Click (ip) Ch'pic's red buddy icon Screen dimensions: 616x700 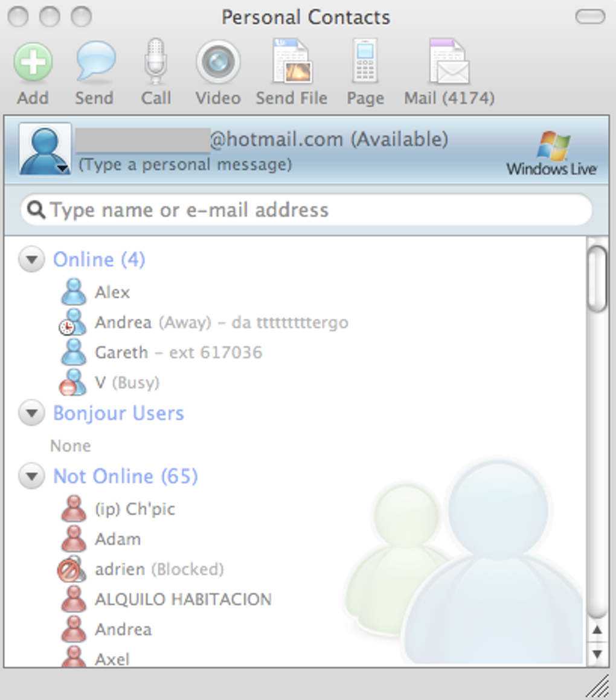click(74, 509)
